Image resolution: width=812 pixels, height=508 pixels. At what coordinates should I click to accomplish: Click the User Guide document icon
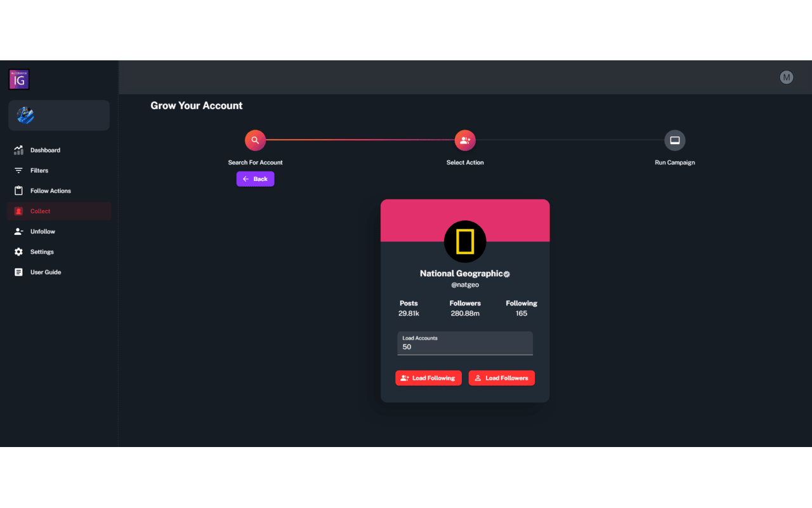18,272
